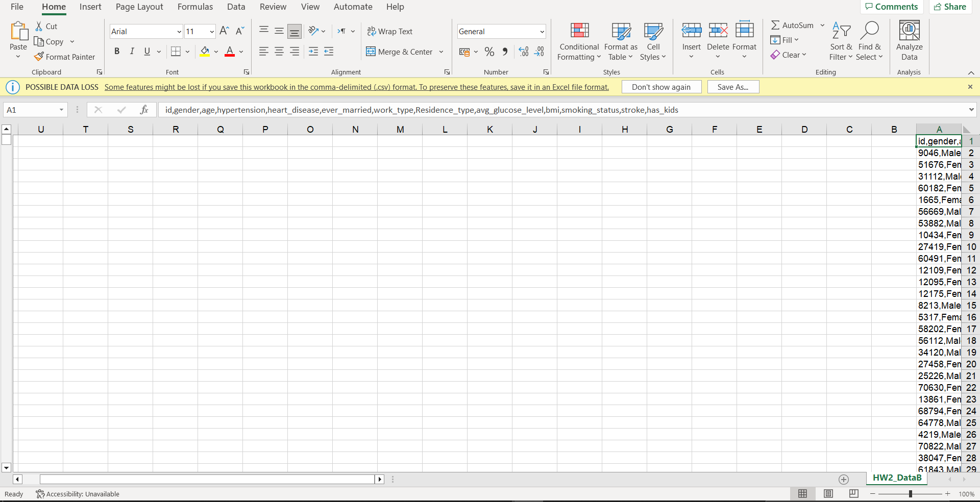
Task: Click the Don't show again button
Action: (x=661, y=87)
